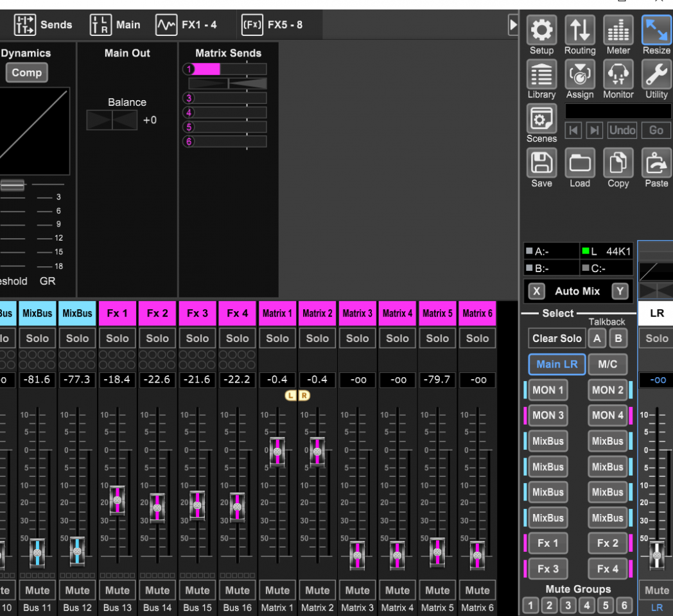Viewport: 673px width, 616px height.
Task: Click the Undo button
Action: coord(622,130)
